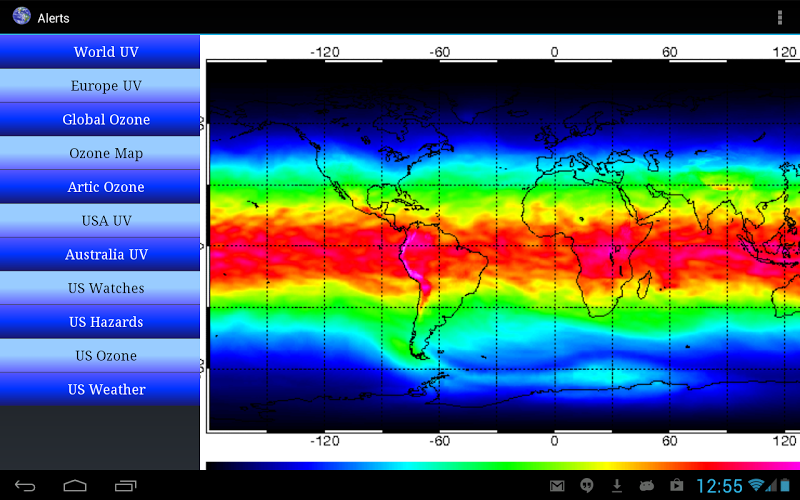View Australia UV map
This screenshot has width=800, height=500.
tap(100, 254)
